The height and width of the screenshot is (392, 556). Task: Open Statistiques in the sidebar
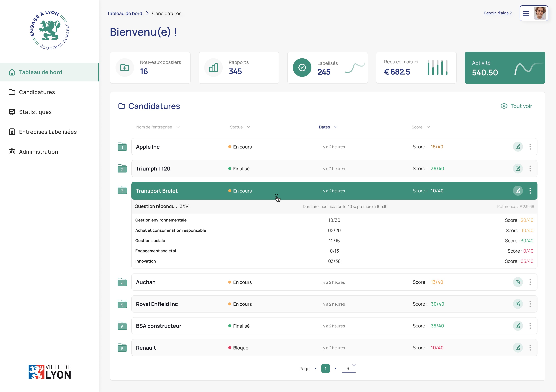pos(35,112)
